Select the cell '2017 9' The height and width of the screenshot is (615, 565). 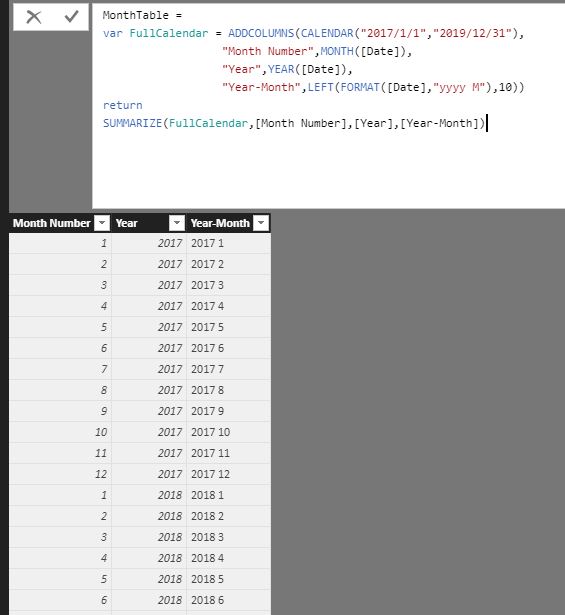228,411
